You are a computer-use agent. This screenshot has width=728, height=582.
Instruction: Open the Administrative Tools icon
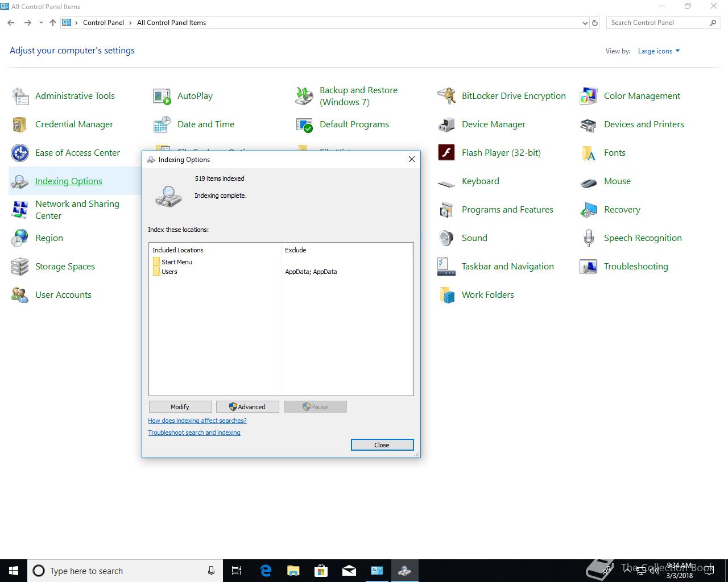click(20, 96)
